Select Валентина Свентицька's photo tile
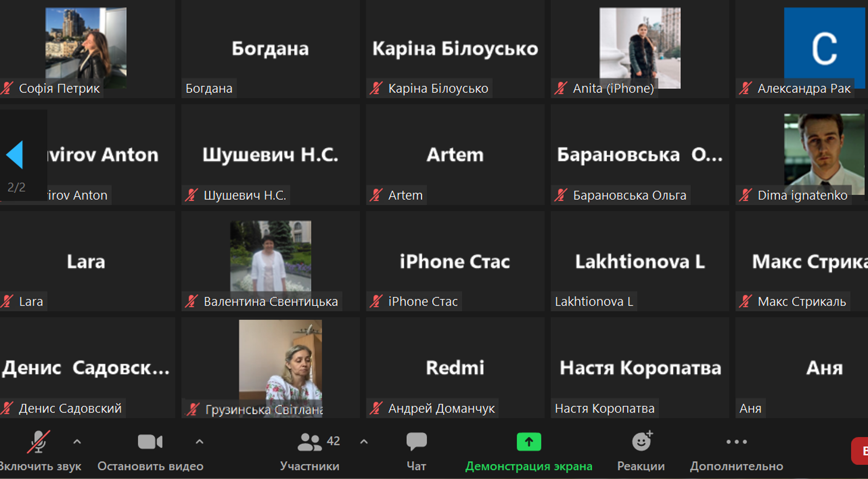 [270, 255]
